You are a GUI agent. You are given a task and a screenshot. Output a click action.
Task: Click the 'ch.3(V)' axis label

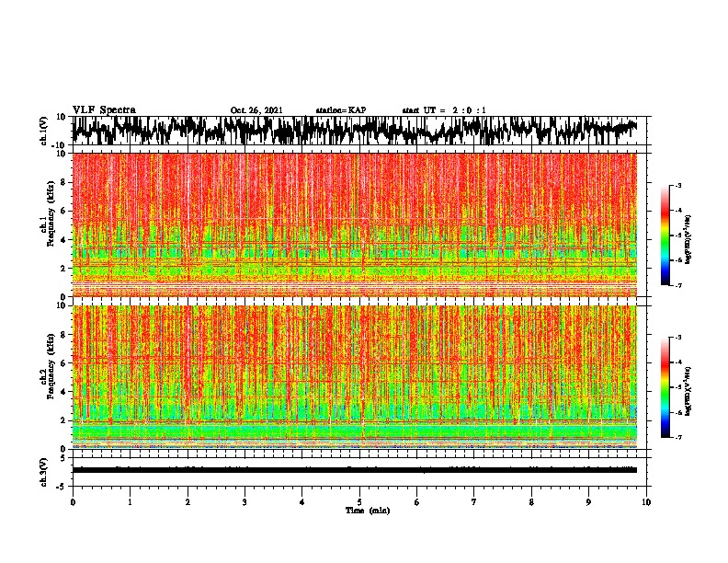click(44, 472)
